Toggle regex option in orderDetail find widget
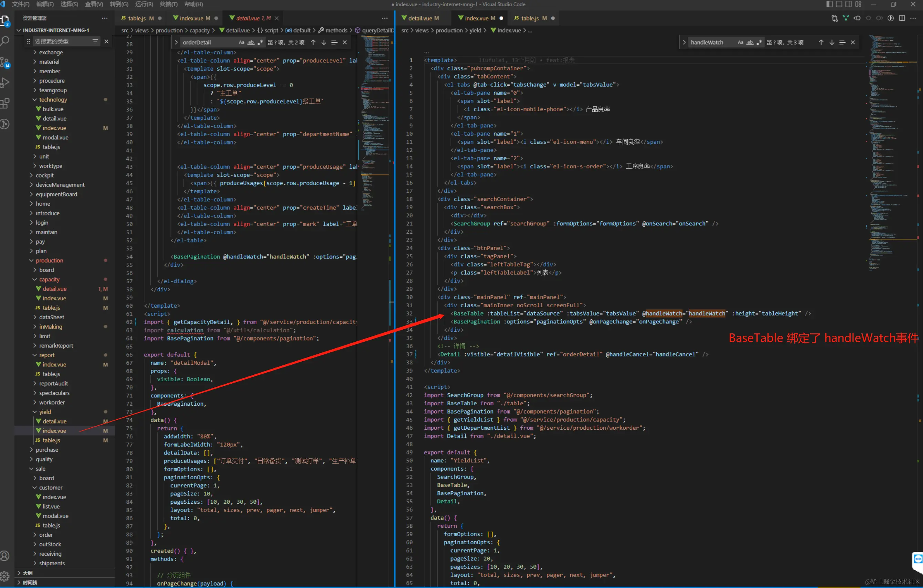 [x=260, y=42]
